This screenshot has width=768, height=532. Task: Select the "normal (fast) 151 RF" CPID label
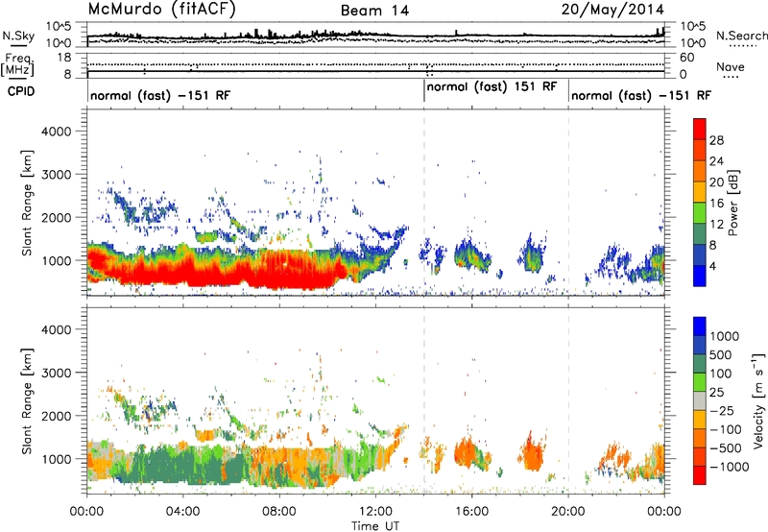492,87
